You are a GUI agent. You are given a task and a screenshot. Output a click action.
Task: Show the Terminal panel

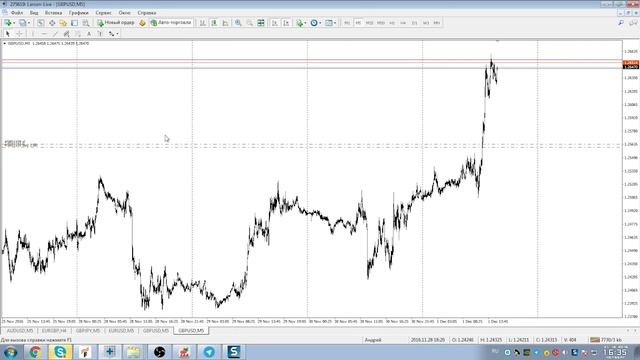click(74, 23)
